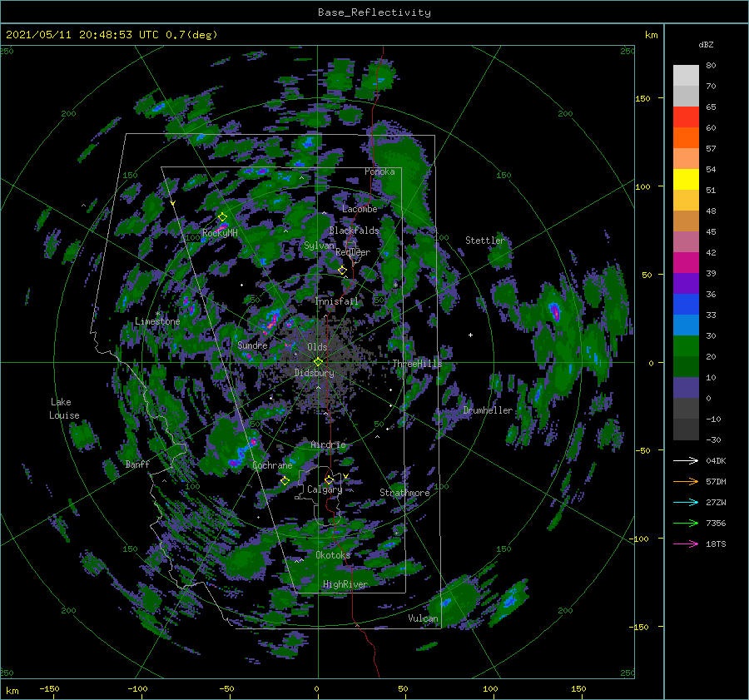Screen dimensions: 749x700
Task: Click the Okotoks label
Action: pos(333,555)
